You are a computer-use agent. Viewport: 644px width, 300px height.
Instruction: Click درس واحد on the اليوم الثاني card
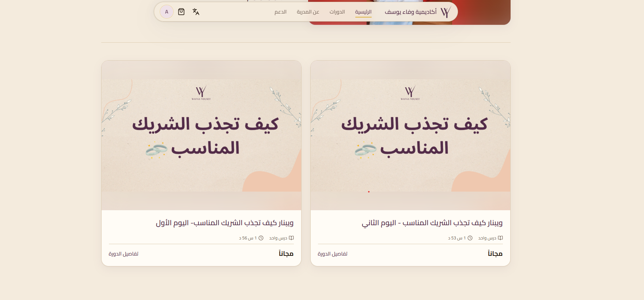[x=487, y=238]
